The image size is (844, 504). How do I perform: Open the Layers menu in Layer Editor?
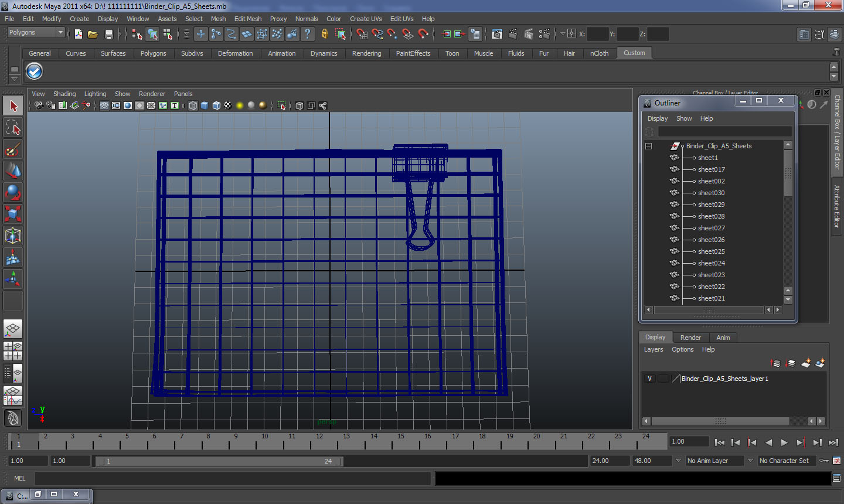pyautogui.click(x=654, y=349)
